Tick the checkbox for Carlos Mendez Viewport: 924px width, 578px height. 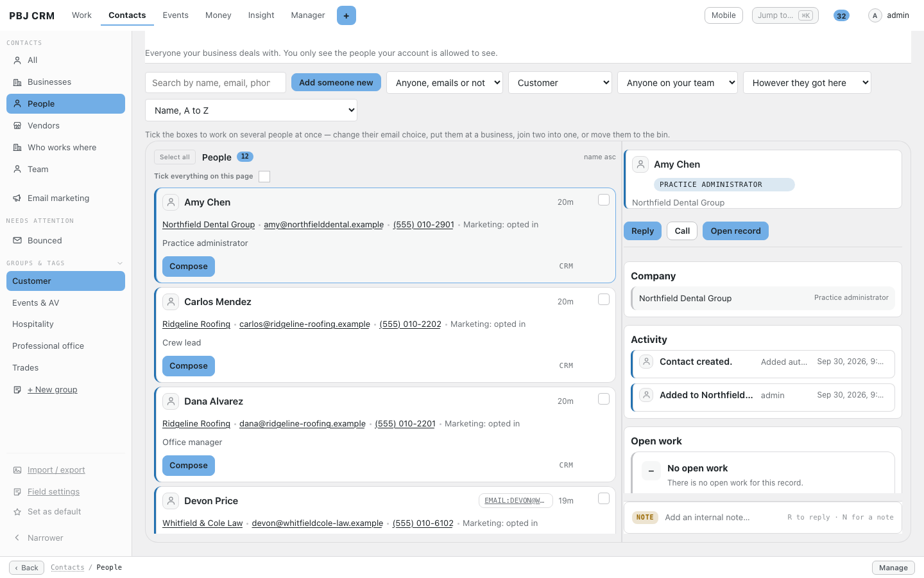click(604, 299)
